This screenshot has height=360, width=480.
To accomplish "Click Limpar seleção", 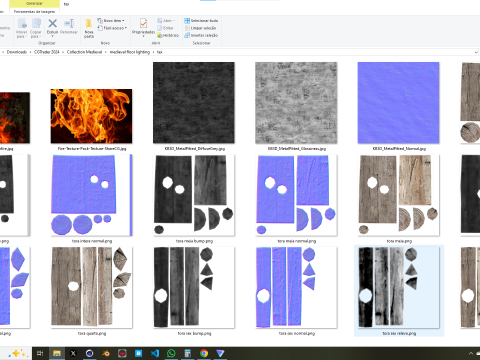I will coord(200,28).
